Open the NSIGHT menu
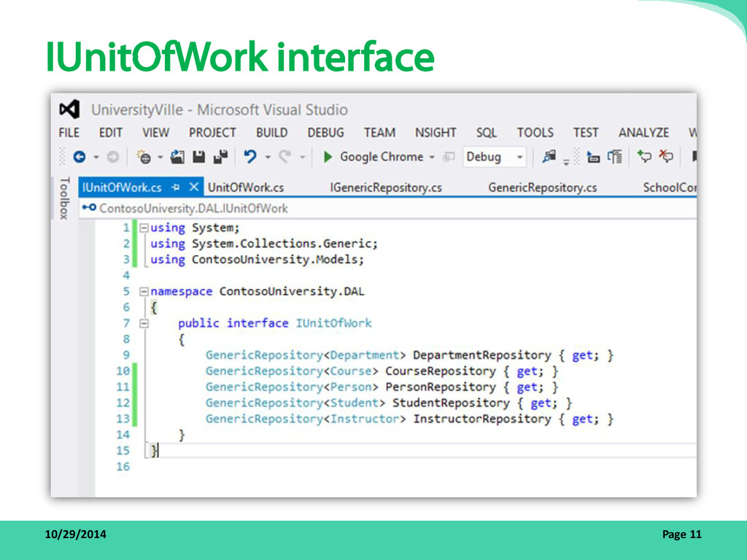 point(436,133)
